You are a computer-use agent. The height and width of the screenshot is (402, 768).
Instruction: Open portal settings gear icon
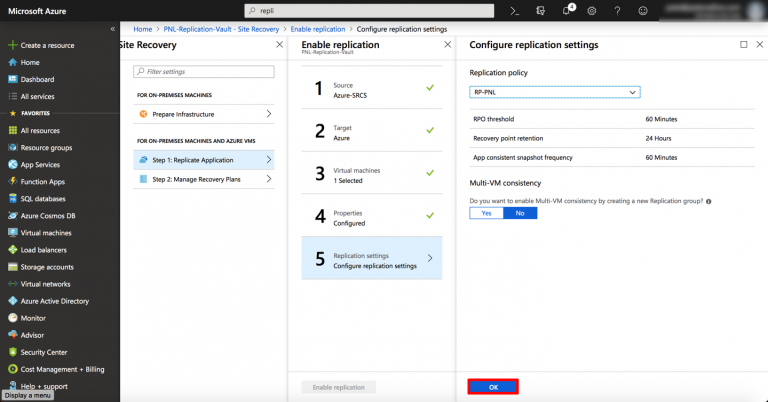coord(592,11)
